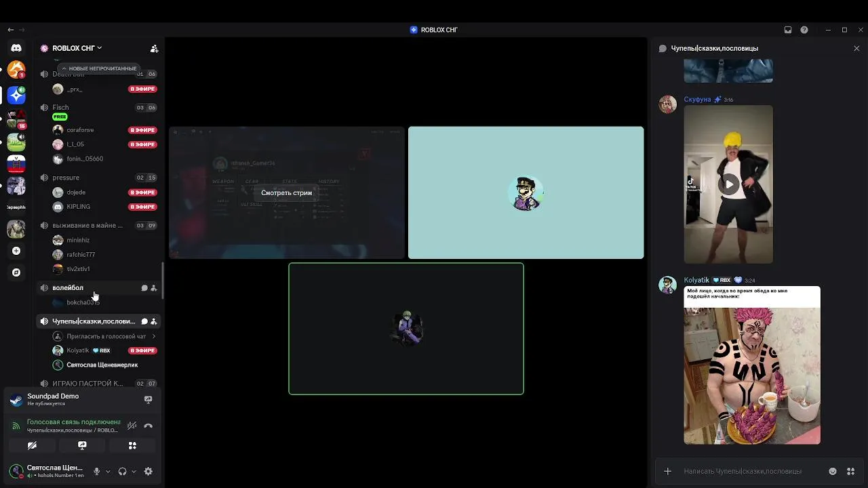The image size is (868, 488).
Task: Click the plus attach button in chat
Action: pyautogui.click(x=667, y=471)
